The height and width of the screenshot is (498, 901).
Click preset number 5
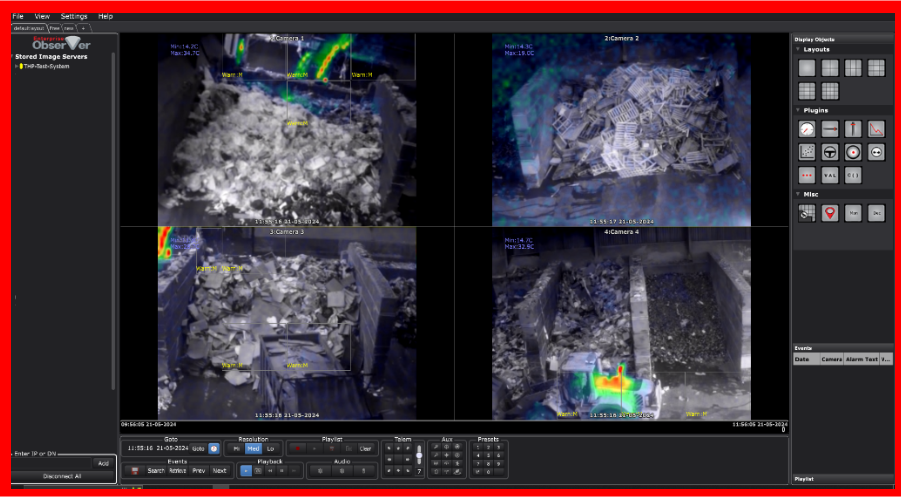point(488,455)
